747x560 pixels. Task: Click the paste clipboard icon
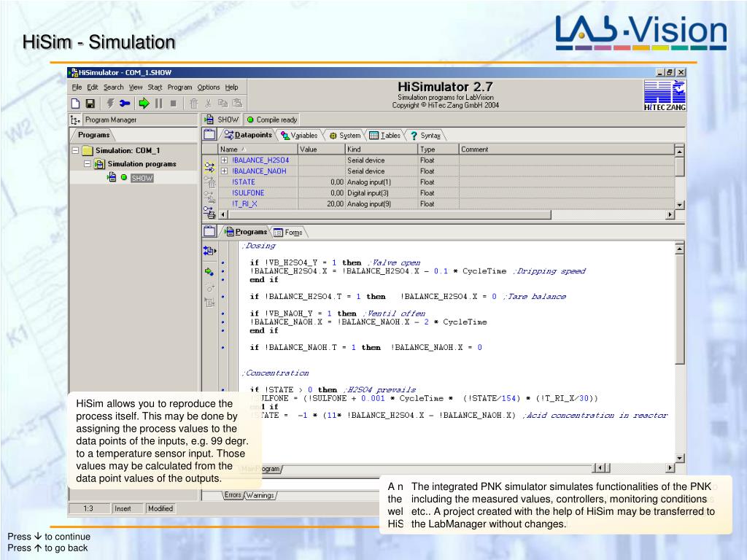237,104
